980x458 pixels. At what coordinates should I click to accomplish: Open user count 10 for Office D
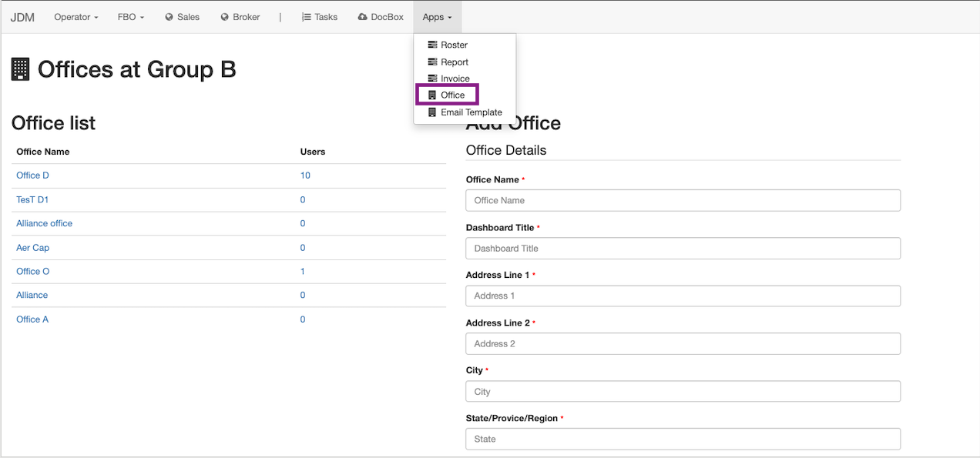[x=305, y=176]
